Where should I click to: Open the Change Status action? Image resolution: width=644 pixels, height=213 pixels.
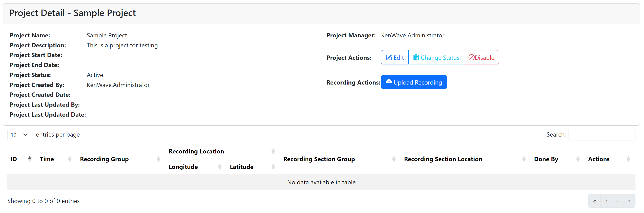(x=436, y=58)
